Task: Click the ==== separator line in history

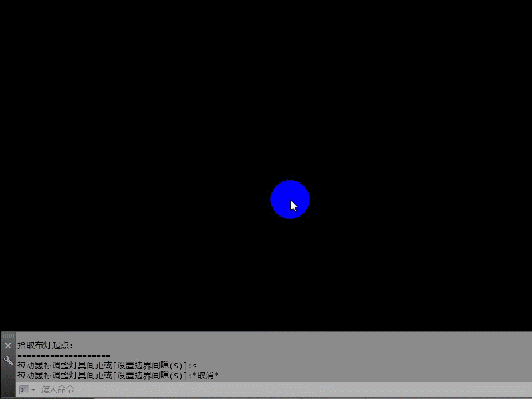Action: coord(64,356)
